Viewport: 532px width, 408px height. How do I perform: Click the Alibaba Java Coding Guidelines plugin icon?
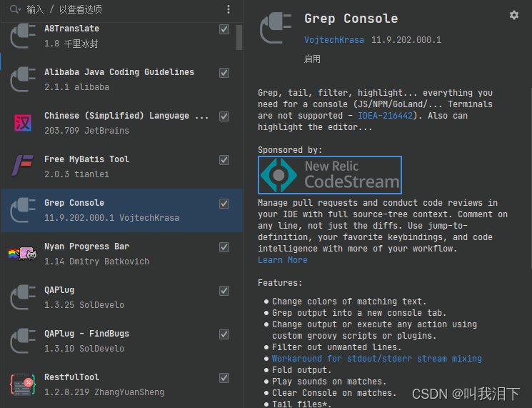click(23, 79)
